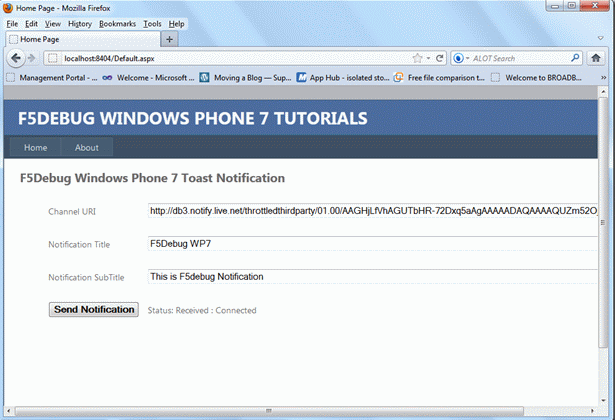Click the Notification Title label
615x420 pixels.
pyautogui.click(x=79, y=244)
